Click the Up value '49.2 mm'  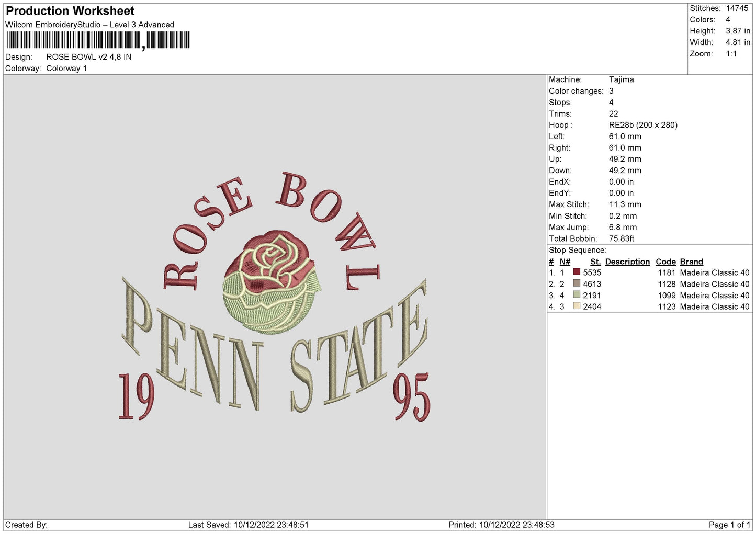coord(625,159)
